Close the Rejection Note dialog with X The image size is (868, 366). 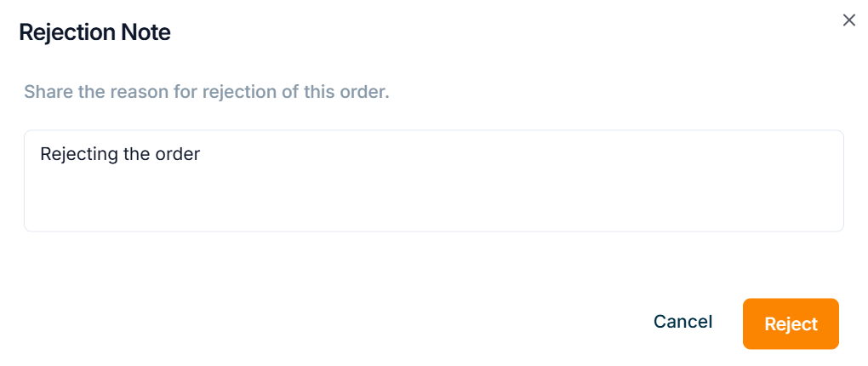(848, 20)
